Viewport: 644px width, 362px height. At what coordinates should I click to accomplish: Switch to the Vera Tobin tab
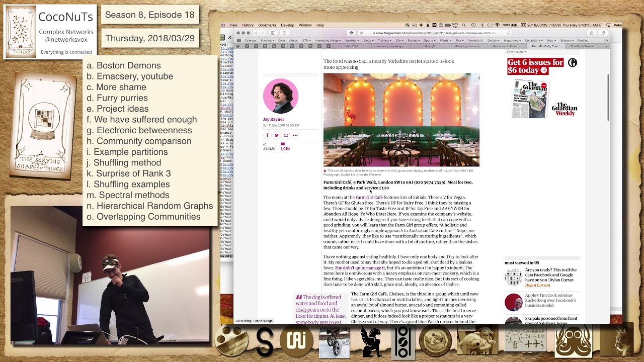[352, 46]
